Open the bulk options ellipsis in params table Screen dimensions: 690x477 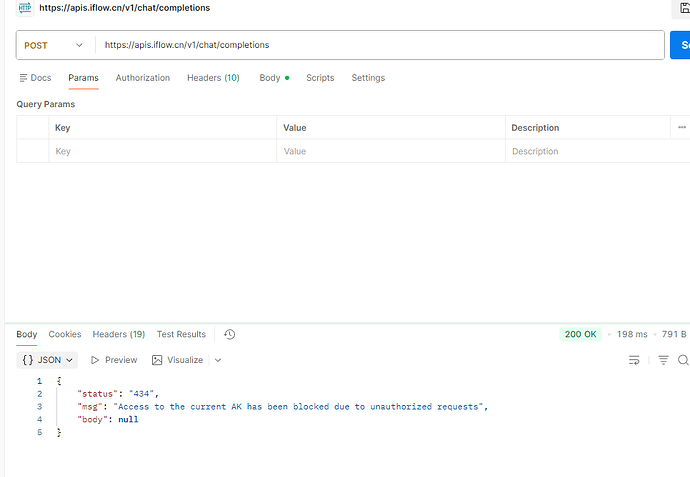[x=682, y=127]
